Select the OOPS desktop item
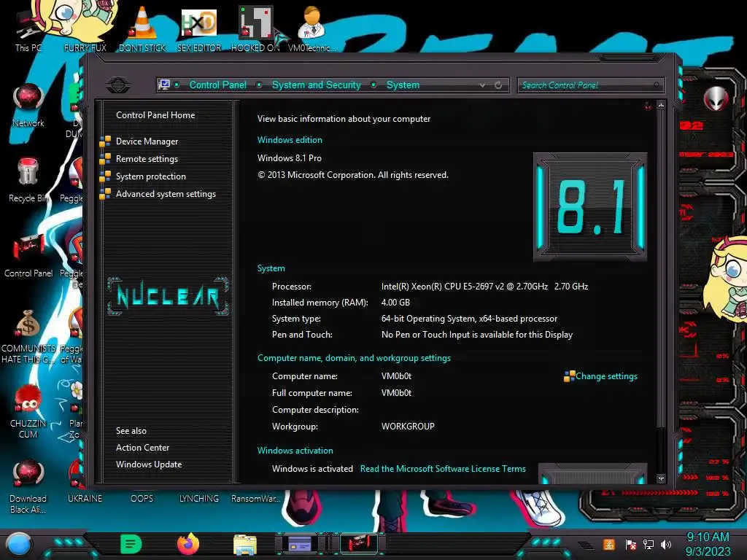747x560 pixels. [x=142, y=498]
